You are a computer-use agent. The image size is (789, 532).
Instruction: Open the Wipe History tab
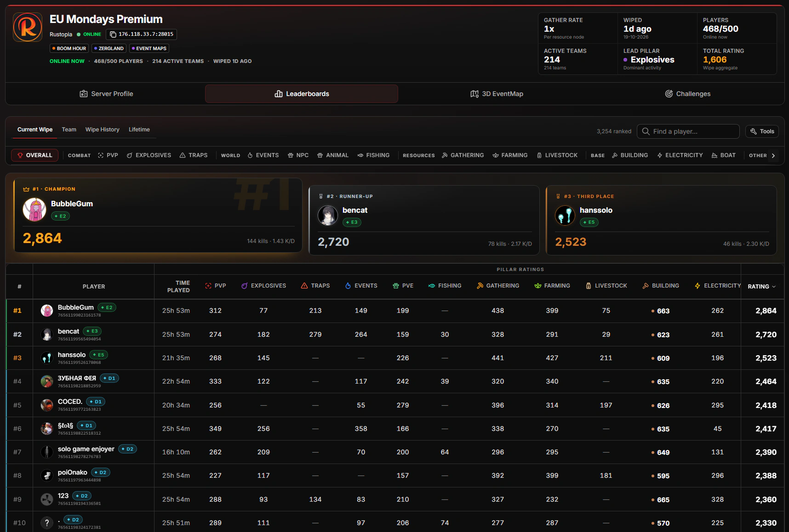(103, 130)
